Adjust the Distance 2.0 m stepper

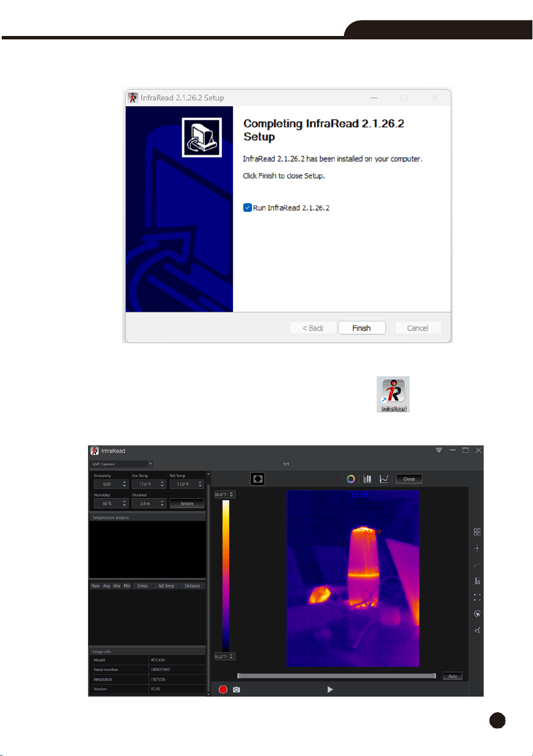162,504
